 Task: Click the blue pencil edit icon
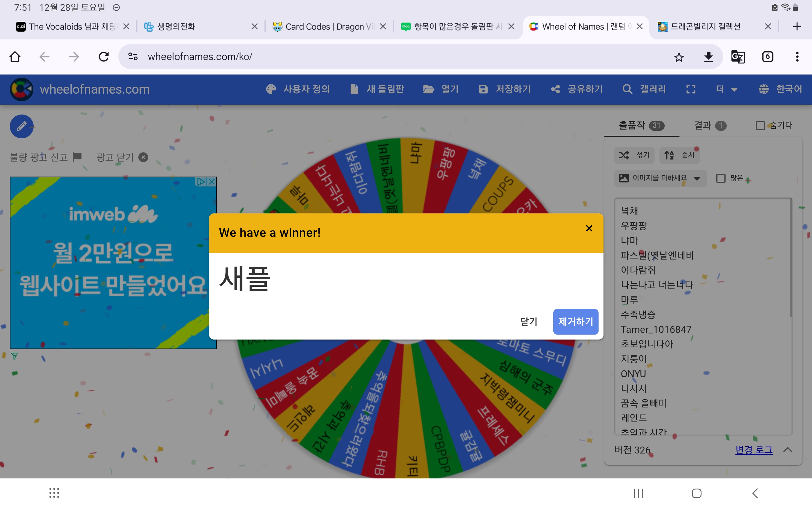(21, 127)
